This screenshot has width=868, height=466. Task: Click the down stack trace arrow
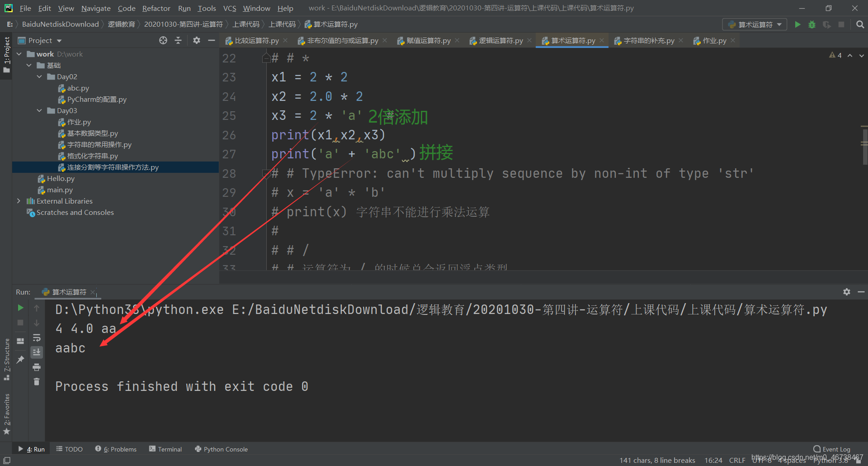coord(37,323)
